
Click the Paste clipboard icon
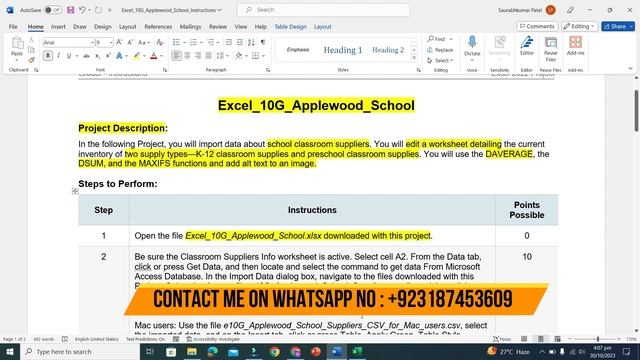tap(17, 43)
